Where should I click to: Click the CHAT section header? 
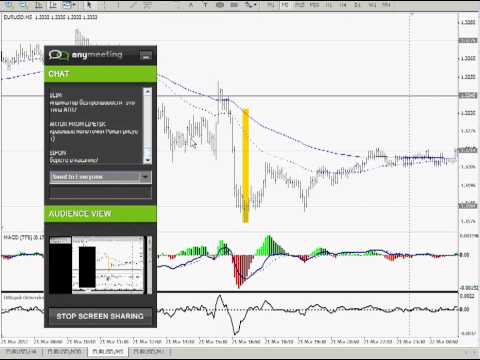tap(100, 74)
